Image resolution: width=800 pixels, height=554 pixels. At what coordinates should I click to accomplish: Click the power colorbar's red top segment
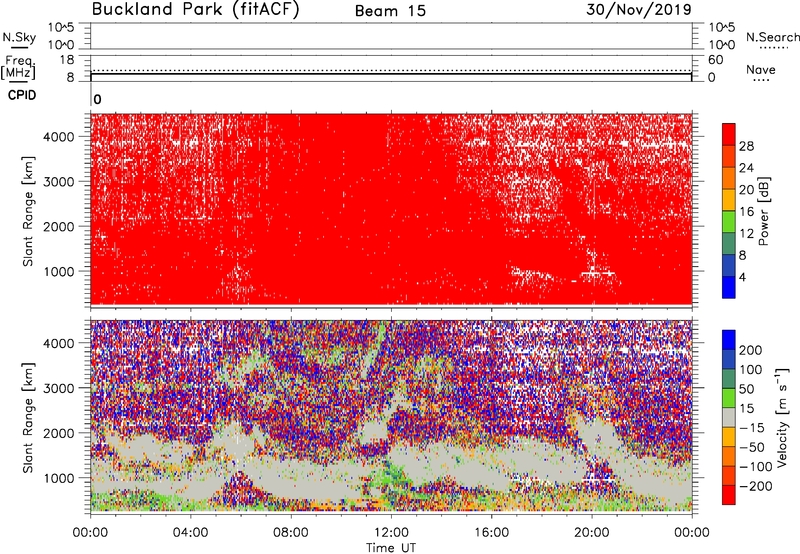click(x=729, y=134)
